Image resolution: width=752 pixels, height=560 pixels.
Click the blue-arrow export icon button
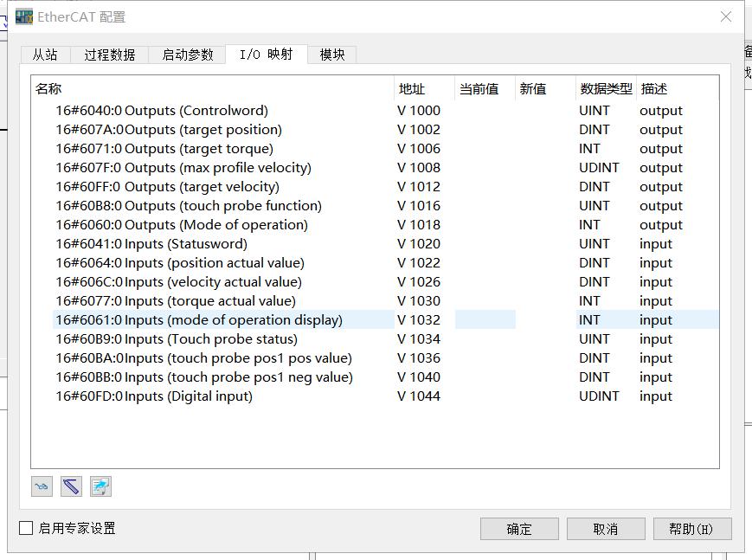(x=100, y=486)
